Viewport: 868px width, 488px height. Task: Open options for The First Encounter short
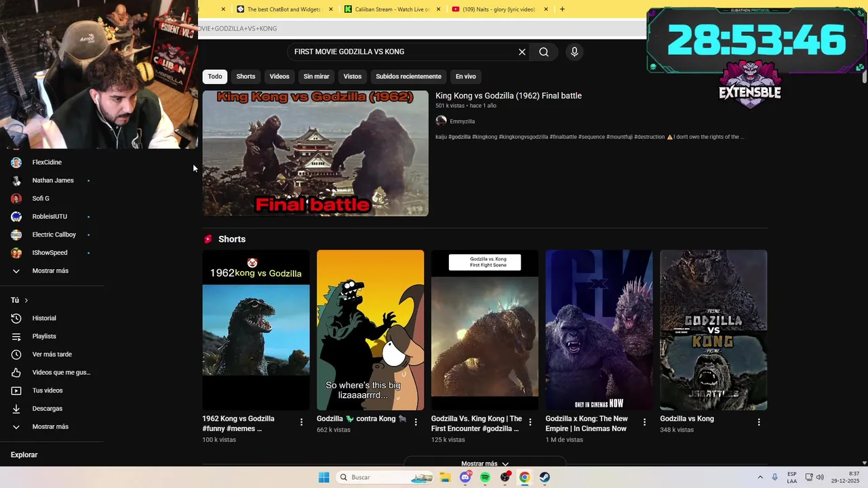pos(530,422)
